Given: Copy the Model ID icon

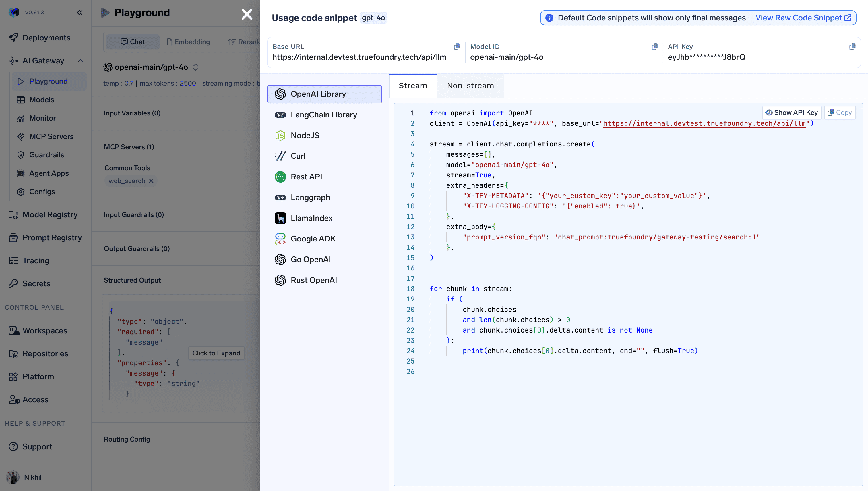Looking at the screenshot, I should (654, 47).
